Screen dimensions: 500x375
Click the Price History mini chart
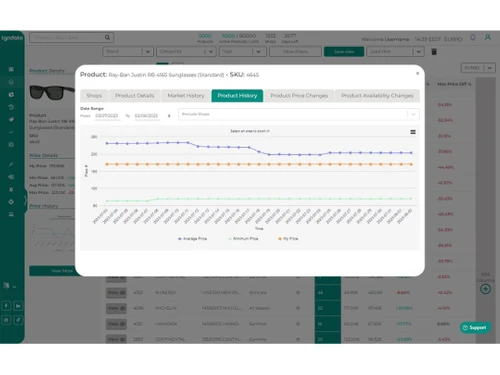(x=53, y=233)
